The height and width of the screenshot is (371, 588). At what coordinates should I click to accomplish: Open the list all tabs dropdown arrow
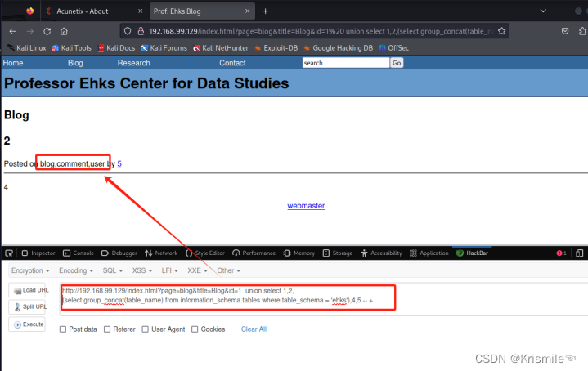(543, 11)
